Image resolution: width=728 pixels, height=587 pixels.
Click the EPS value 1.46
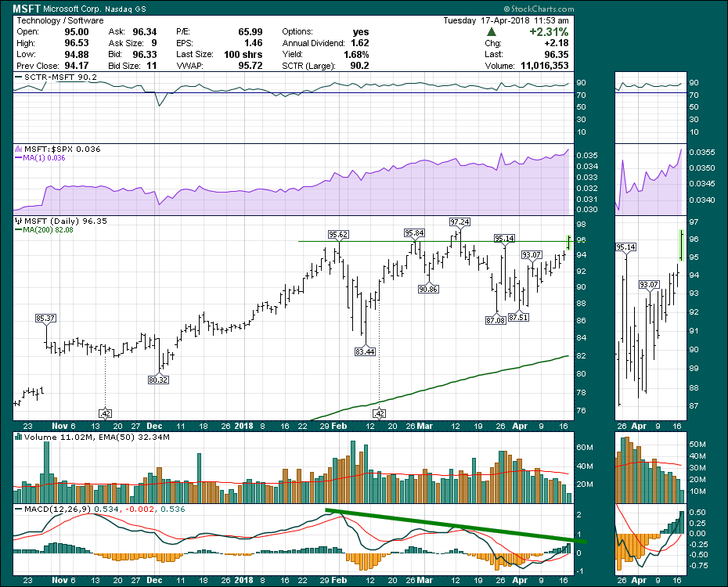click(254, 43)
